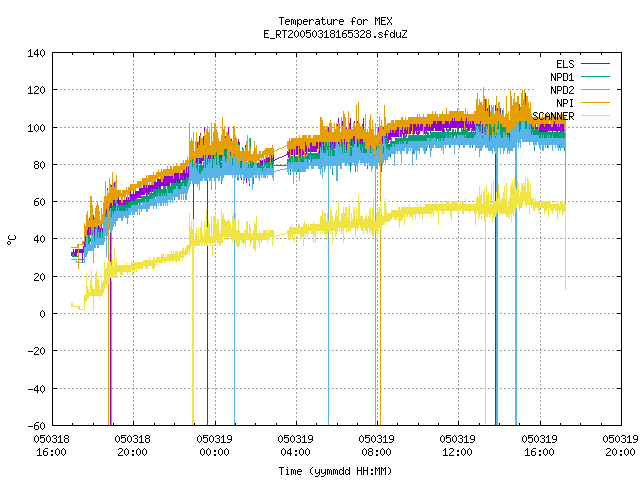Click the x-axis label 050319 20:00
The image size is (640, 480).
pyautogui.click(x=620, y=446)
